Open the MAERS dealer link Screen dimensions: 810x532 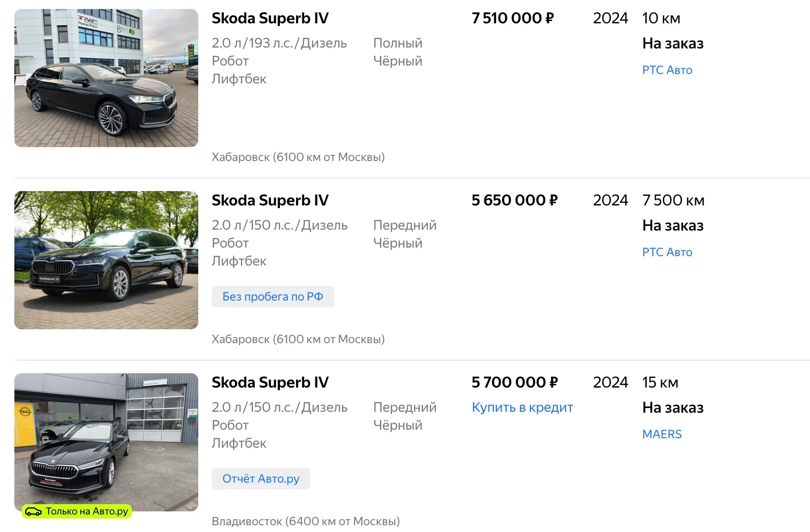(662, 434)
